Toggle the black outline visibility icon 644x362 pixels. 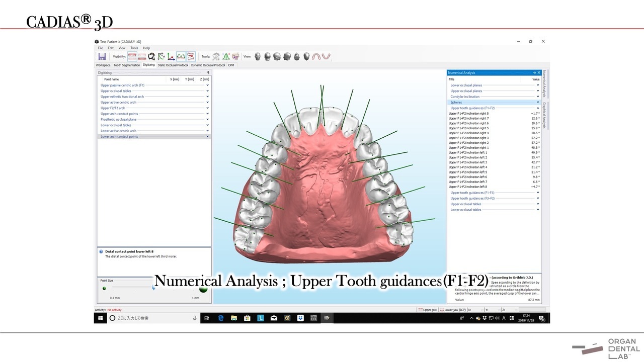(151, 57)
